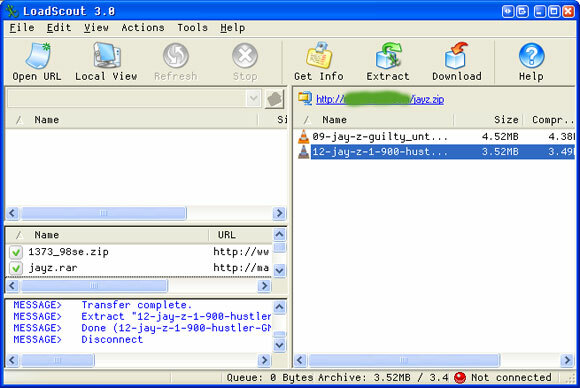Open the Actions menu
Image resolution: width=580 pixels, height=388 pixels.
coord(143,28)
